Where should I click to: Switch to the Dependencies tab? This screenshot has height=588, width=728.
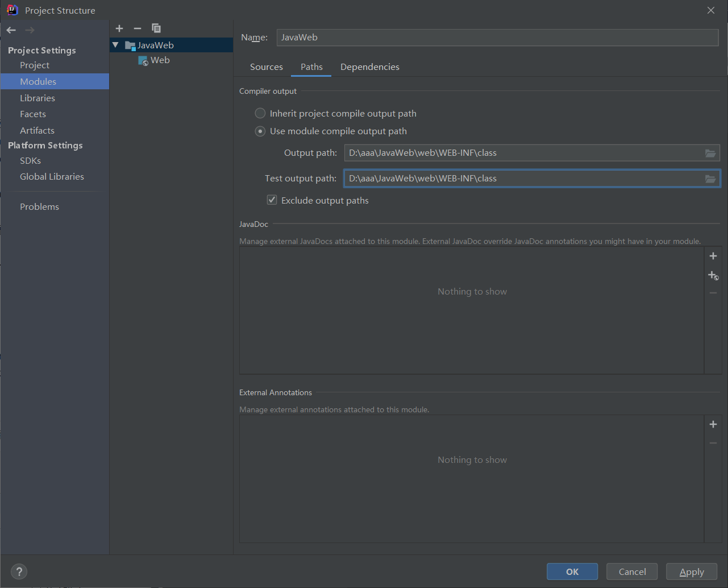[x=370, y=67]
